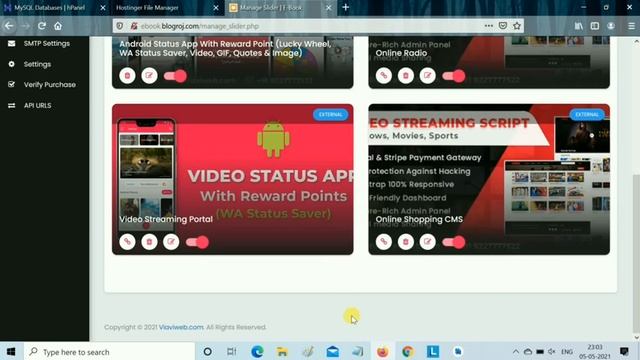640x360 pixels.
Task: Click the Settings gear icon in sidebar
Action: 11,64
